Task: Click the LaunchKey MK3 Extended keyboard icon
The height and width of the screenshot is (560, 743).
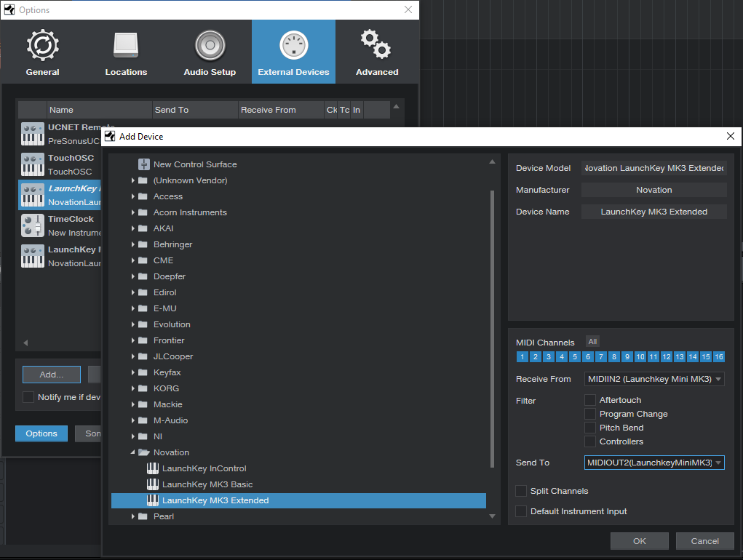Action: pyautogui.click(x=153, y=500)
